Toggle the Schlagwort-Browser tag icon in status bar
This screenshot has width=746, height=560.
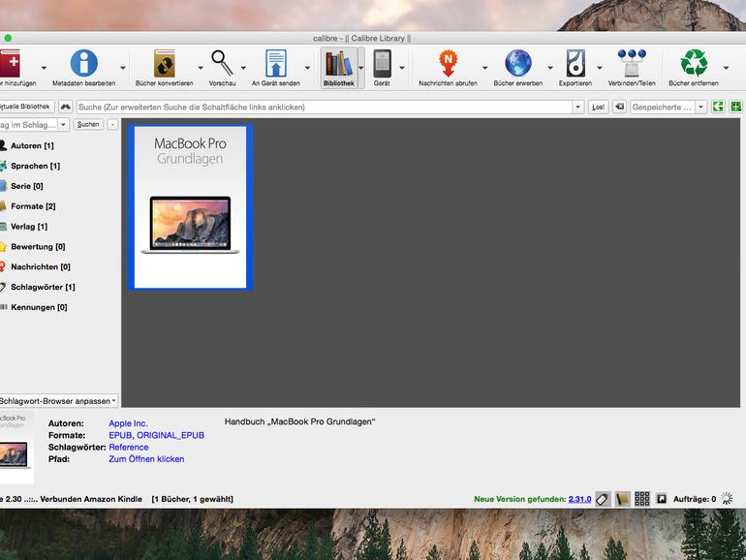click(603, 499)
